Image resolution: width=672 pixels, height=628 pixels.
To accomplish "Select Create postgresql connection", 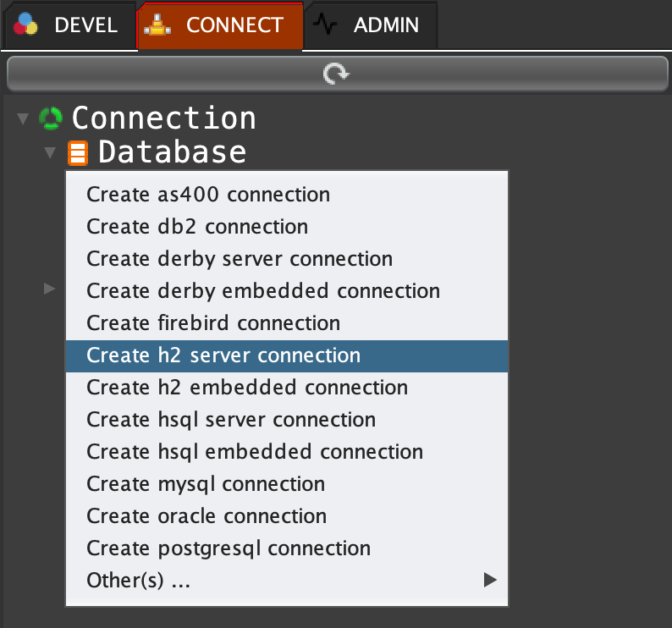I will (229, 548).
